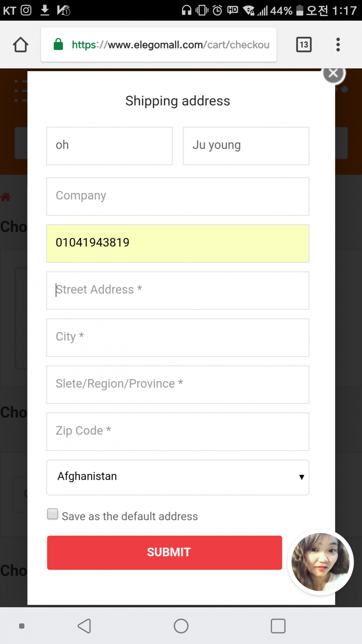Click the City input field
362x644 pixels.
pos(177,337)
